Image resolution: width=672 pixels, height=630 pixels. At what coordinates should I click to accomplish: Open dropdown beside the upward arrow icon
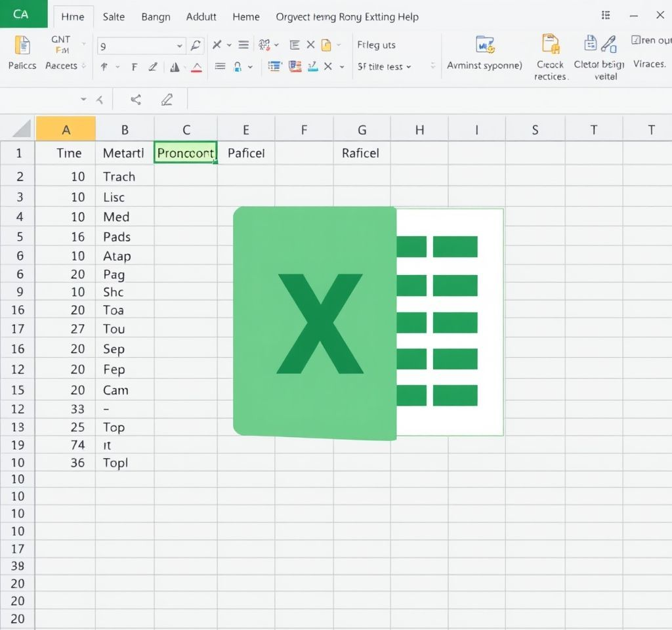[117, 68]
